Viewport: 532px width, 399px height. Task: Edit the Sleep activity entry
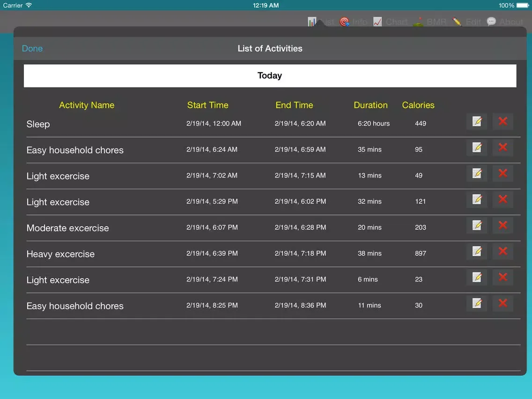click(x=477, y=121)
